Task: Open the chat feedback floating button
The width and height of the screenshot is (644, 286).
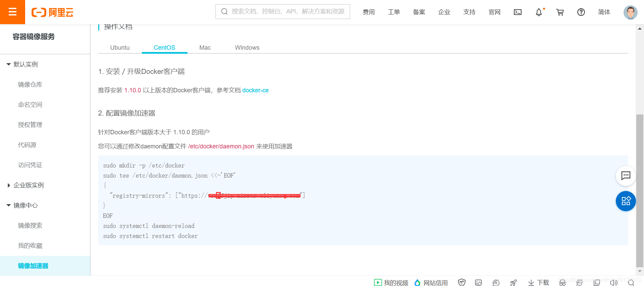Action: tap(626, 176)
